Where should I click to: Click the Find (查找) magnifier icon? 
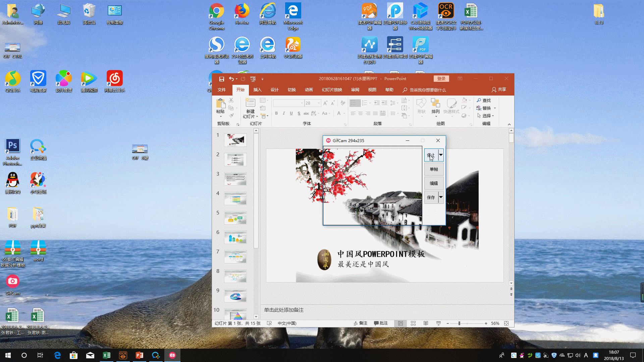point(479,100)
